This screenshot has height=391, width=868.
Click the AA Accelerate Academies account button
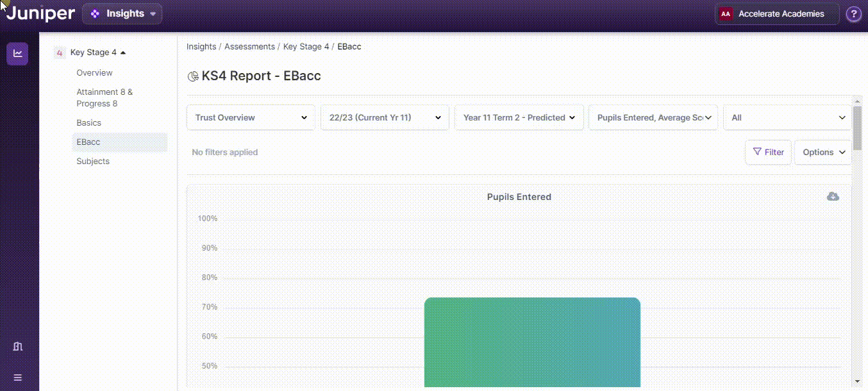point(776,14)
